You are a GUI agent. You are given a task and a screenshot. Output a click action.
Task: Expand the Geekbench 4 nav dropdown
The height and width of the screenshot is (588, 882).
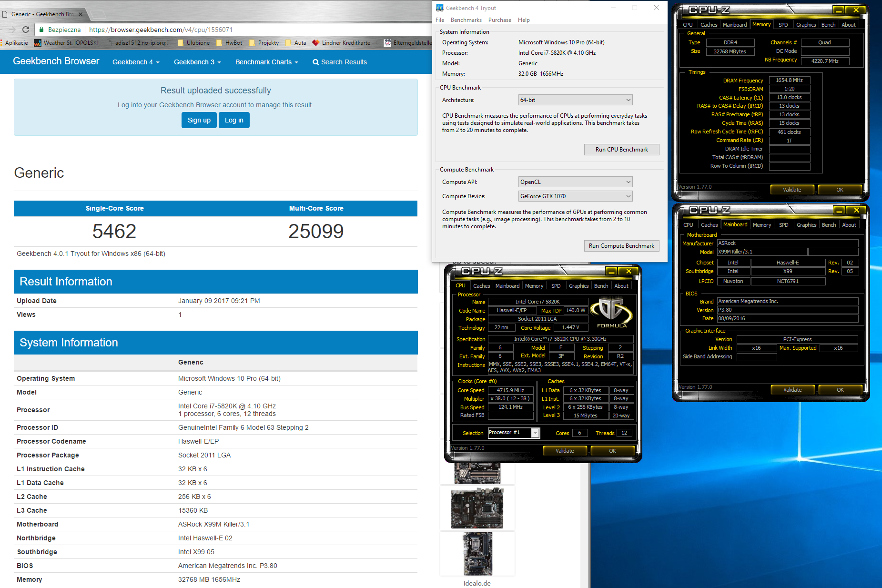(136, 62)
